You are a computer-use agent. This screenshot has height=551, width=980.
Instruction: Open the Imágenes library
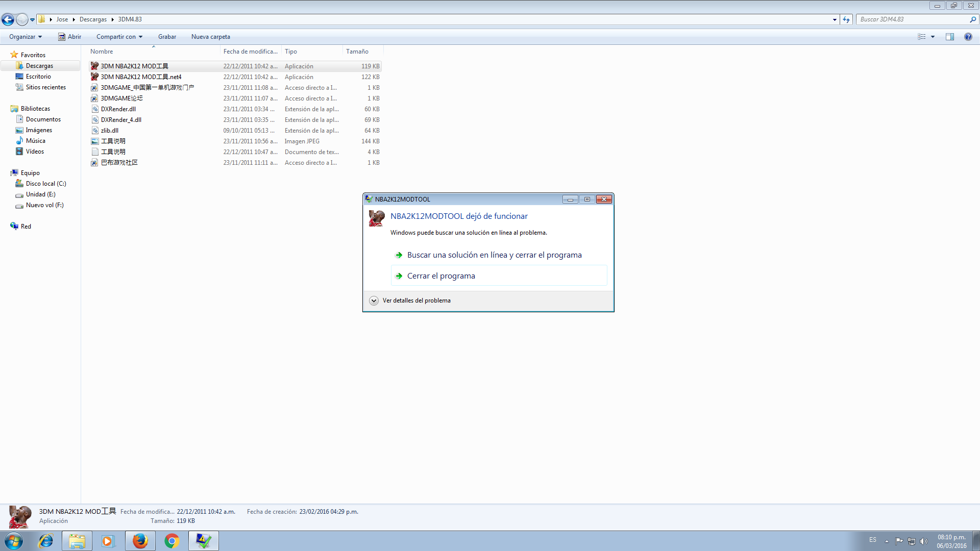[39, 130]
